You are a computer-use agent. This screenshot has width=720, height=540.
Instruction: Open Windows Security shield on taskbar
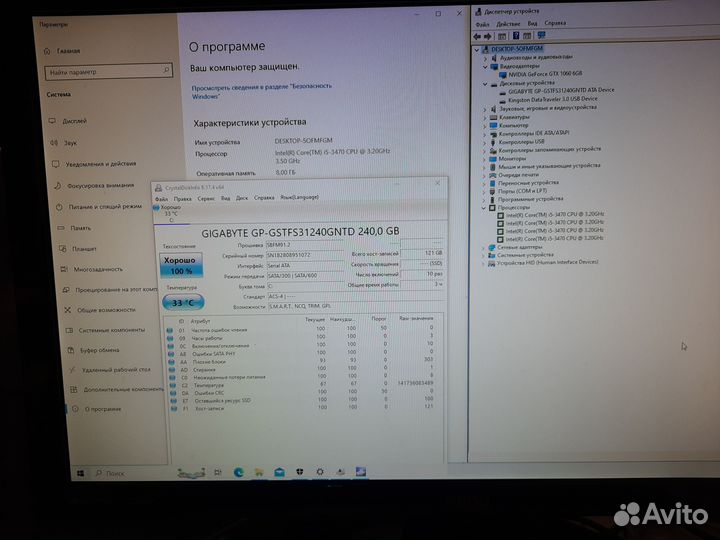point(299,472)
